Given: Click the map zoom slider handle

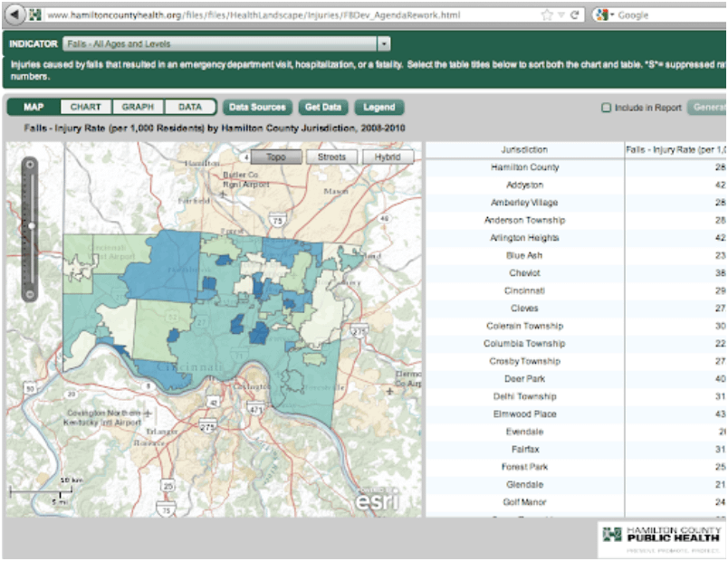Looking at the screenshot, I should [x=31, y=225].
